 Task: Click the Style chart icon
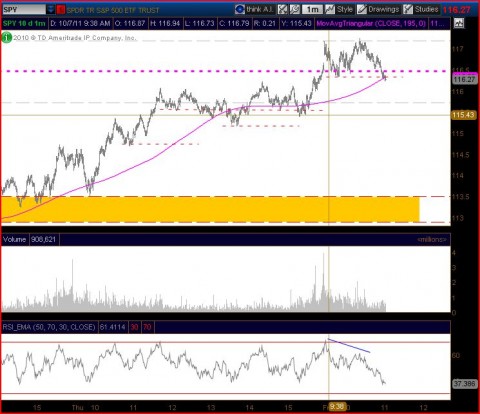[330, 9]
